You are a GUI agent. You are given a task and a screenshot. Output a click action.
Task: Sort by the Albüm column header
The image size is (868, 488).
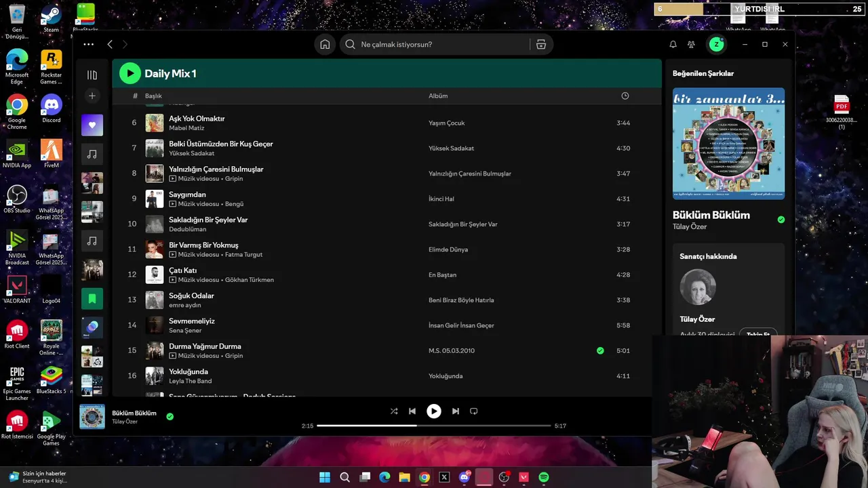point(438,96)
